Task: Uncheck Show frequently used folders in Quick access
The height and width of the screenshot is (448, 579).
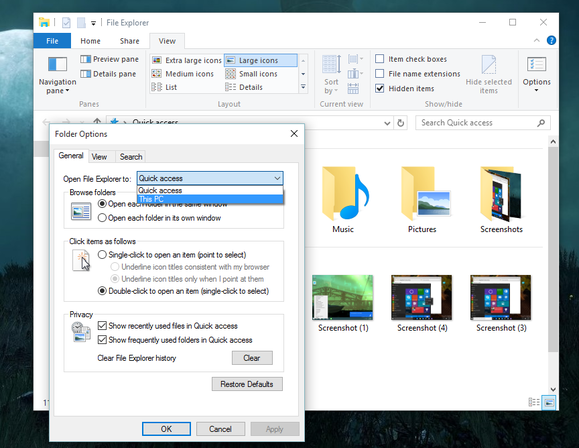Action: click(102, 340)
